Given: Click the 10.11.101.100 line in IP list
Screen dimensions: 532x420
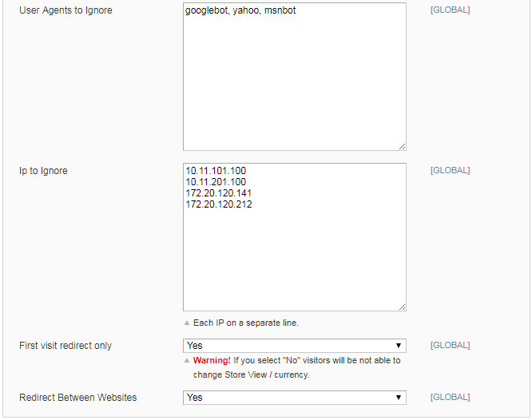Looking at the screenshot, I should point(217,171).
